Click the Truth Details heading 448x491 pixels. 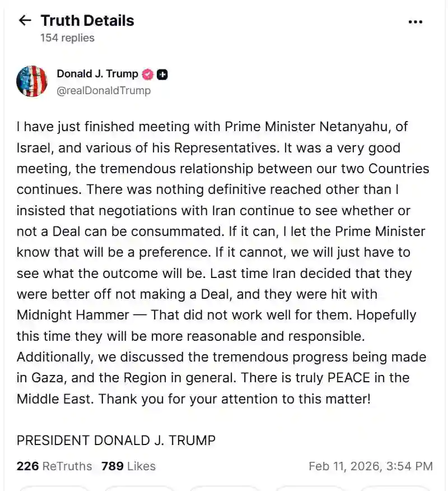coord(87,21)
